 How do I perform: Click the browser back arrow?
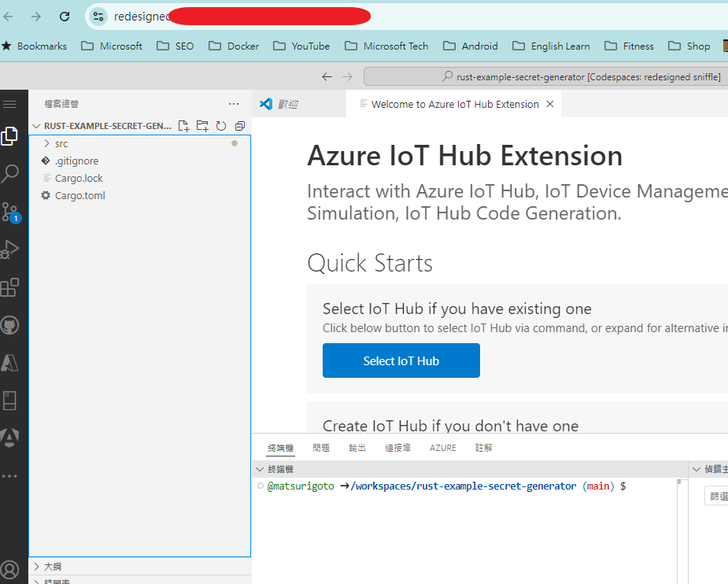pyautogui.click(x=9, y=17)
